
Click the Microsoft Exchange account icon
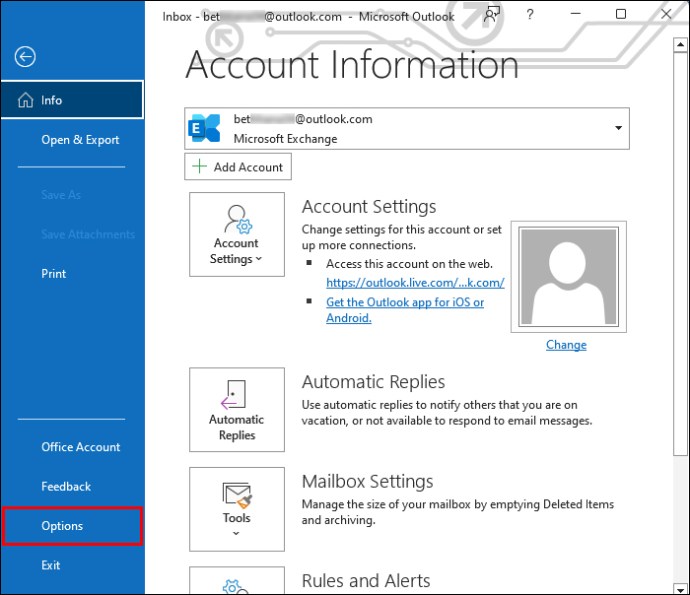(x=206, y=128)
